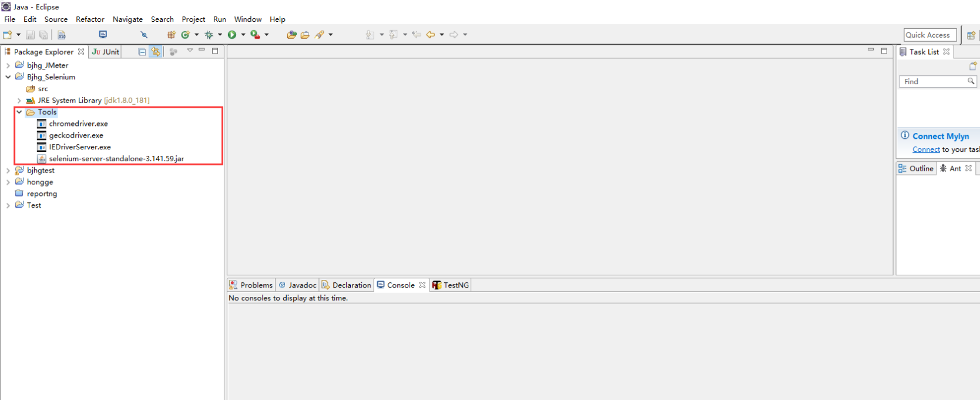Click the binary 010 build icon
This screenshot has width=980, height=400.
click(x=62, y=35)
